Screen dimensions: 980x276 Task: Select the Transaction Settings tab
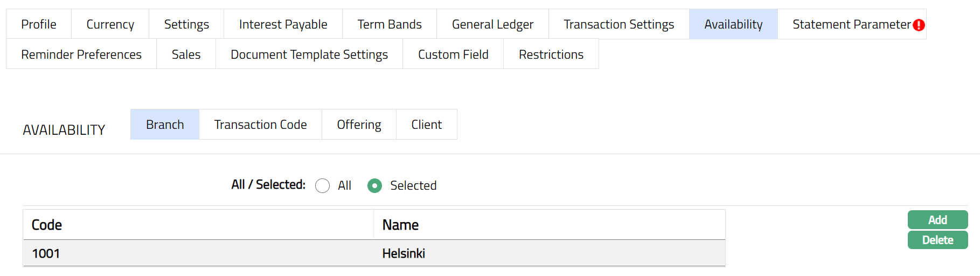point(618,24)
